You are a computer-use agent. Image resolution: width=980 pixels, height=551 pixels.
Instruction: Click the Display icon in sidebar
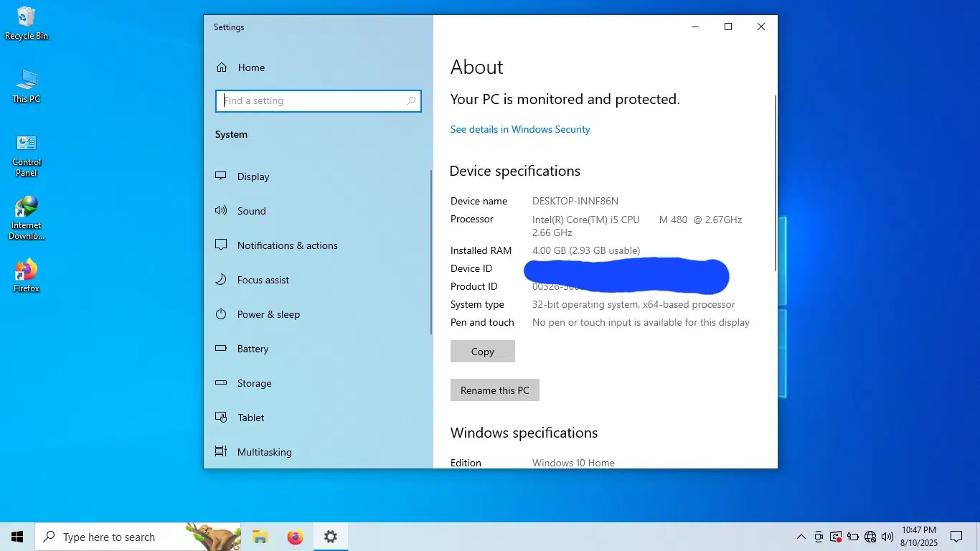coord(222,176)
